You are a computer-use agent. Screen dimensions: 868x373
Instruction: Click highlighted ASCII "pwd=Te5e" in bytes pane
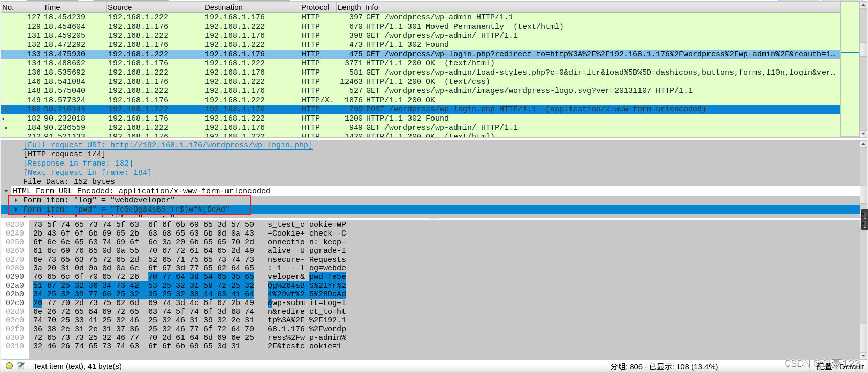point(328,277)
